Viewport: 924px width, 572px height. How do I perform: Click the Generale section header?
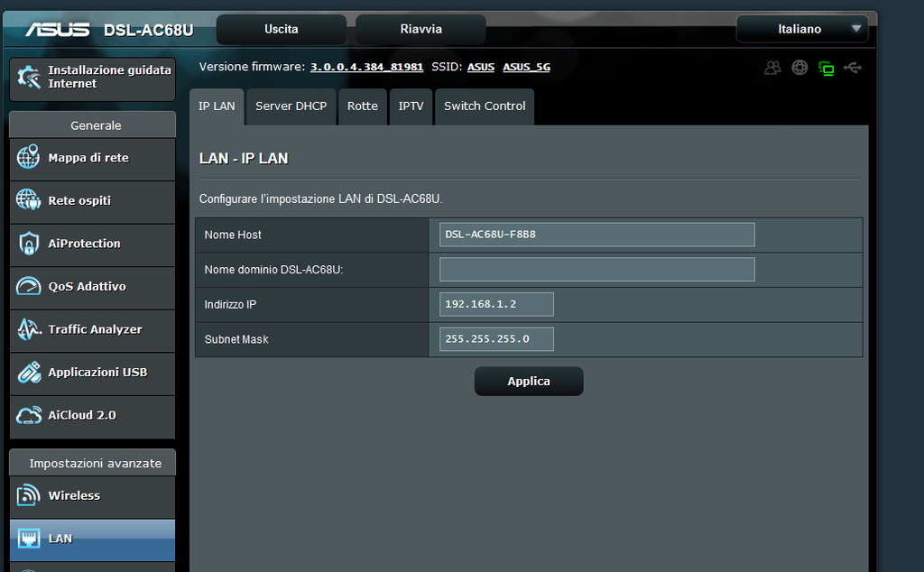(93, 125)
